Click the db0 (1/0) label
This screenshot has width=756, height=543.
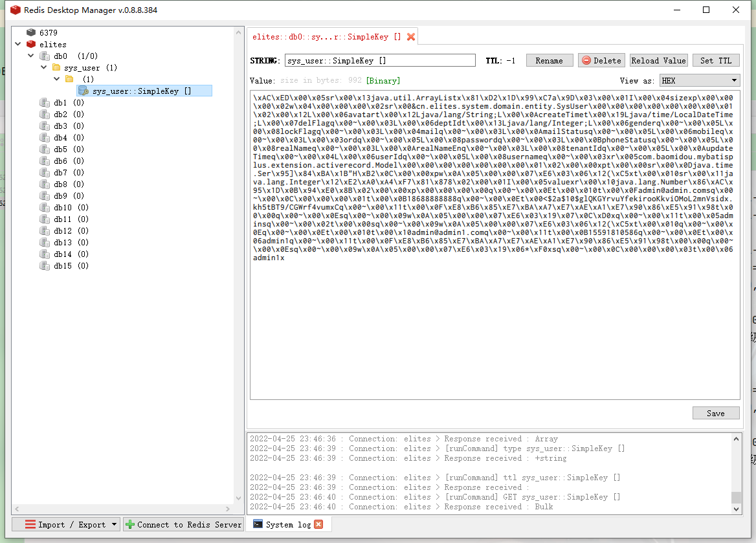76,56
